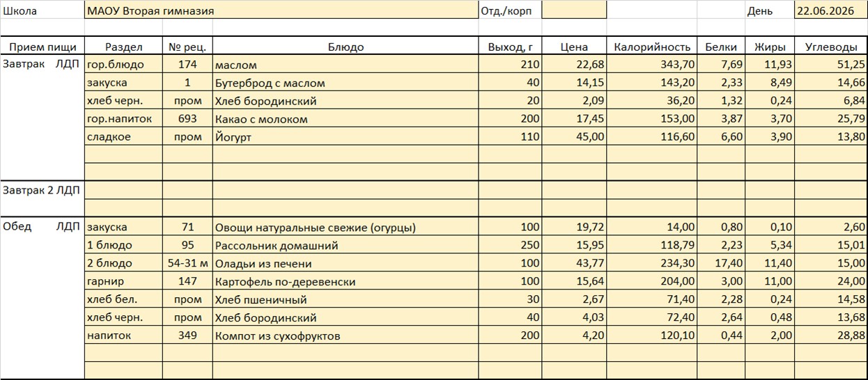Select the Какао с молоком cell
The image size is (868, 380).
tap(346, 119)
